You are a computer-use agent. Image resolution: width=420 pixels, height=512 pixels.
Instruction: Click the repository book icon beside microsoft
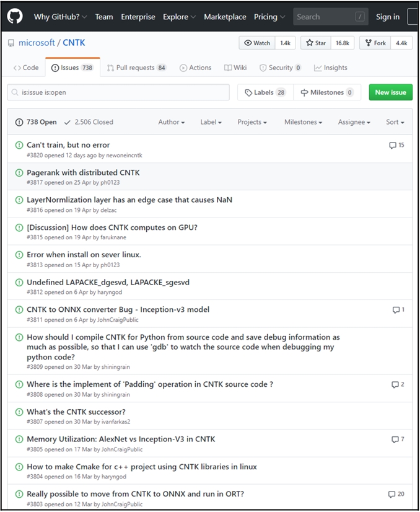point(11,43)
